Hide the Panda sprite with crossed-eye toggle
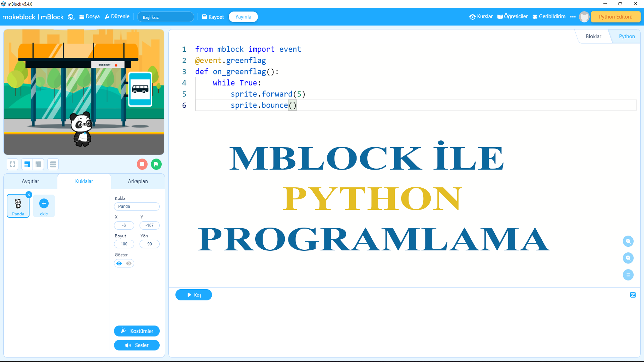 pyautogui.click(x=129, y=263)
